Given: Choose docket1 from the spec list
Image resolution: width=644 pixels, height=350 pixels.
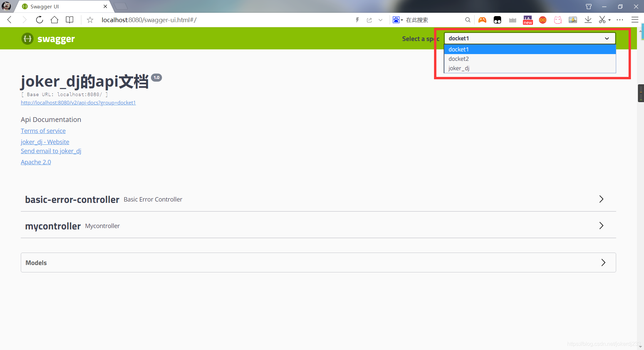Looking at the screenshot, I should (x=530, y=49).
